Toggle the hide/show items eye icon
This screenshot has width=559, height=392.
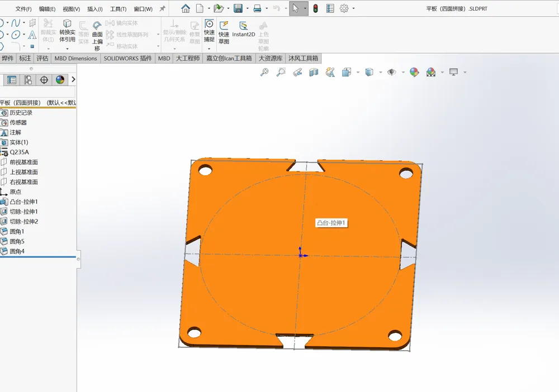coord(392,72)
